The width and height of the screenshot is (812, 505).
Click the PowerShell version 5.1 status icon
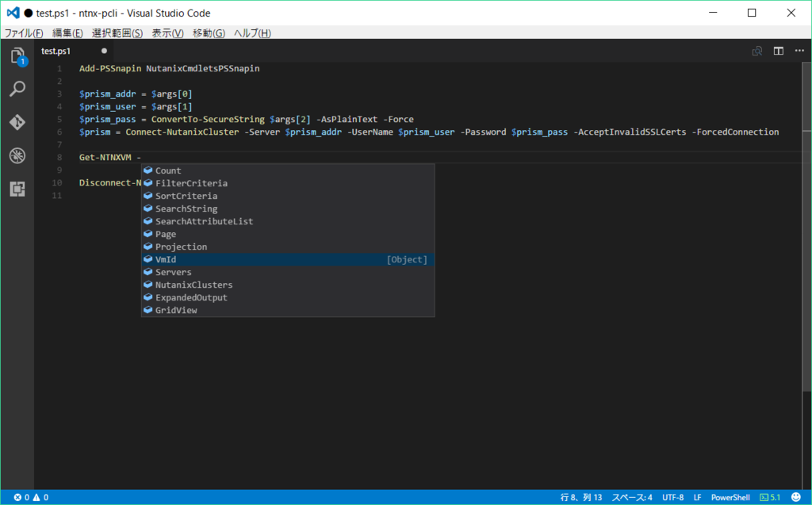click(x=770, y=497)
